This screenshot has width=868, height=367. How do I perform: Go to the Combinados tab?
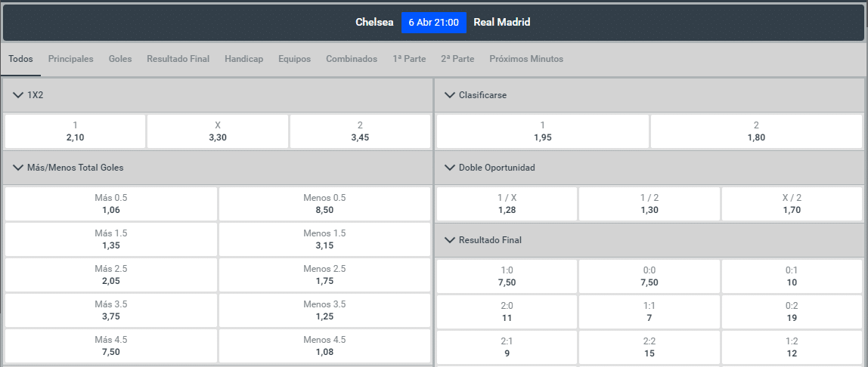pyautogui.click(x=352, y=59)
